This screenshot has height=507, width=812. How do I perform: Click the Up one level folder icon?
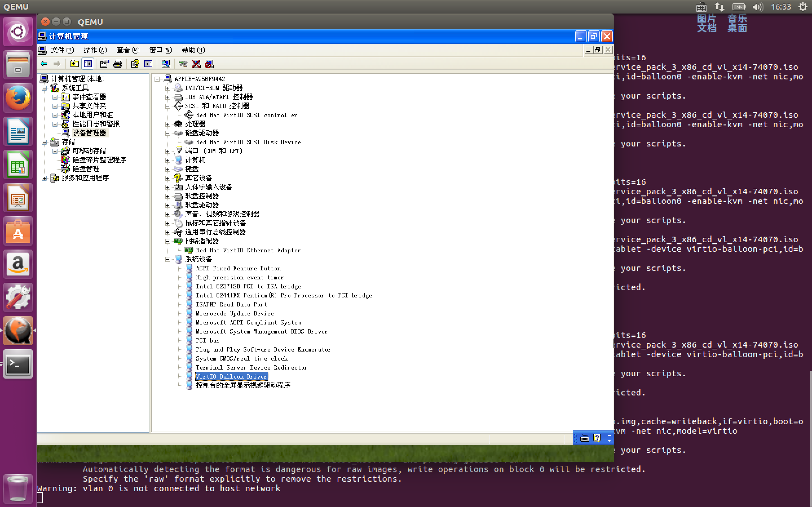(74, 64)
